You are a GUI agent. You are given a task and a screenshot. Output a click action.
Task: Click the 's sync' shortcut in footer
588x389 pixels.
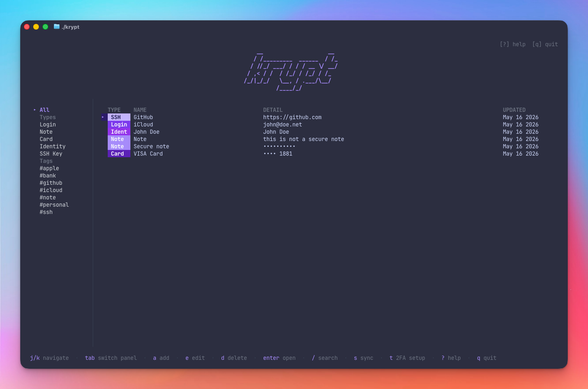(x=364, y=358)
